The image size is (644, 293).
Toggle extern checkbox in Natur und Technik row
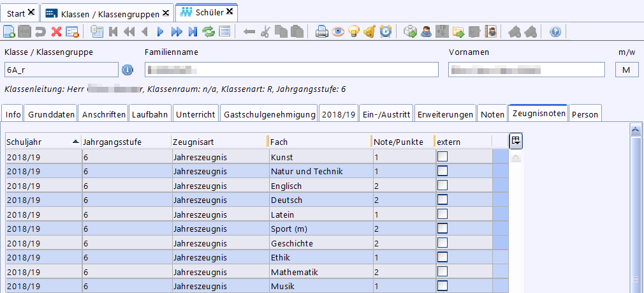(443, 171)
